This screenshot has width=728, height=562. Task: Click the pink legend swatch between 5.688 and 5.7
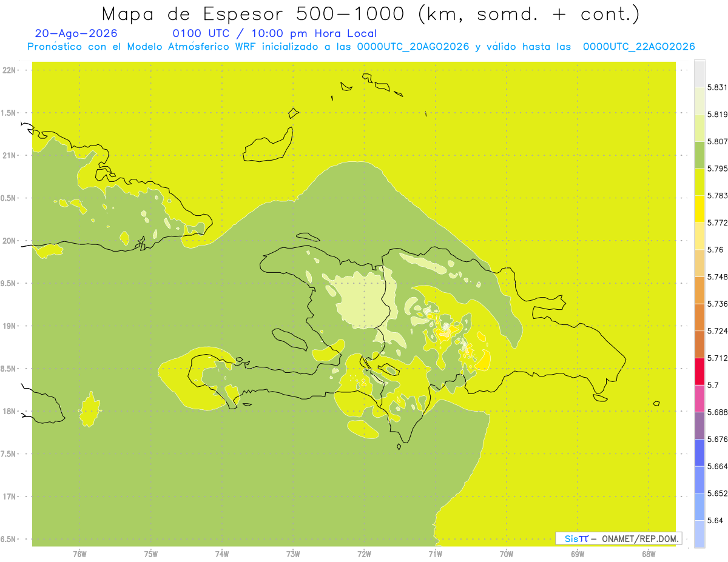pos(699,398)
